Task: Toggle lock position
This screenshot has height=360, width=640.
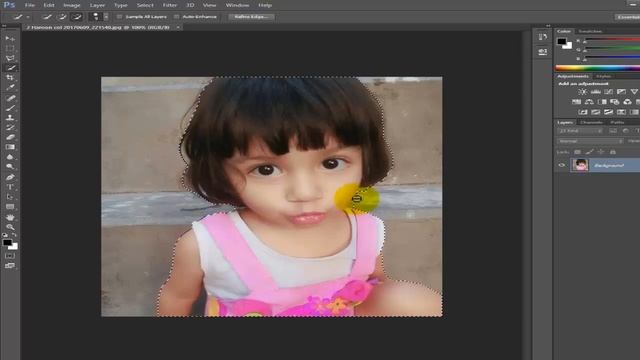Action: [x=601, y=152]
